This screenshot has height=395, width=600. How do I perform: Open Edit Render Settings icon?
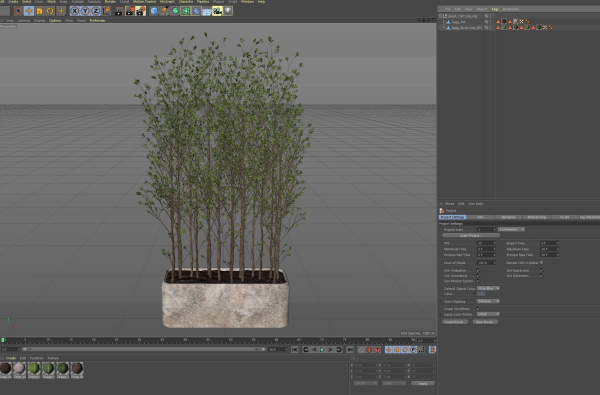coord(140,11)
